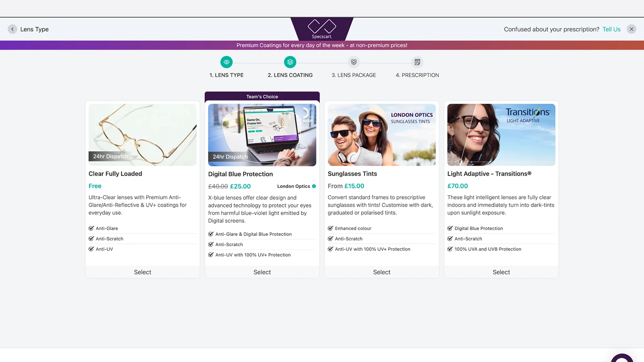Click the Clear Fully Loaded glasses image

[x=142, y=135]
